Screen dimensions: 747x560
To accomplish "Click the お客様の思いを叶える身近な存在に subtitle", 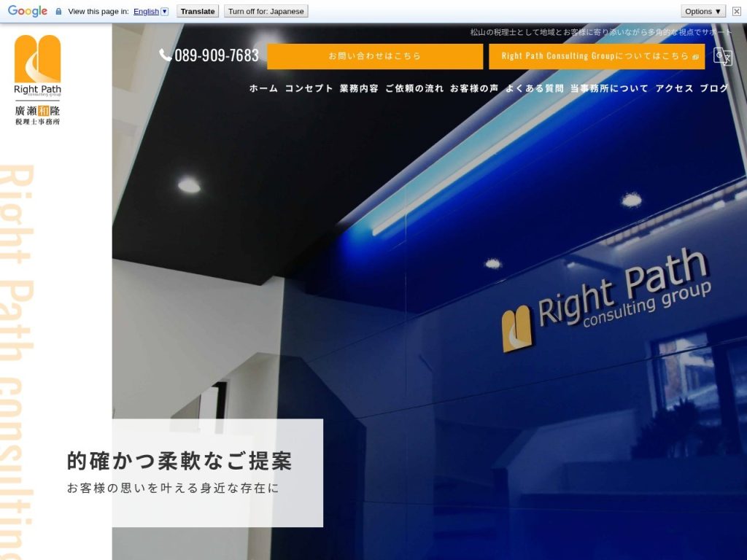I will 173,488.
